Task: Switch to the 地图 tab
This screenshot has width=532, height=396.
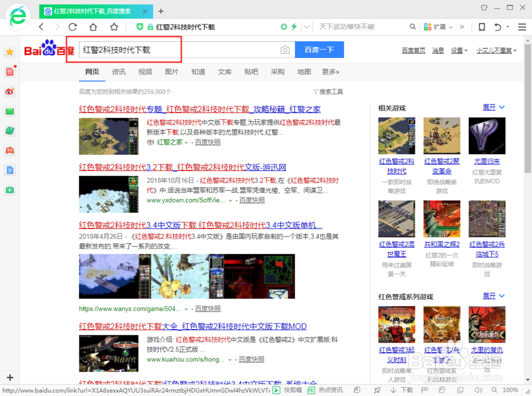Action: coord(304,72)
